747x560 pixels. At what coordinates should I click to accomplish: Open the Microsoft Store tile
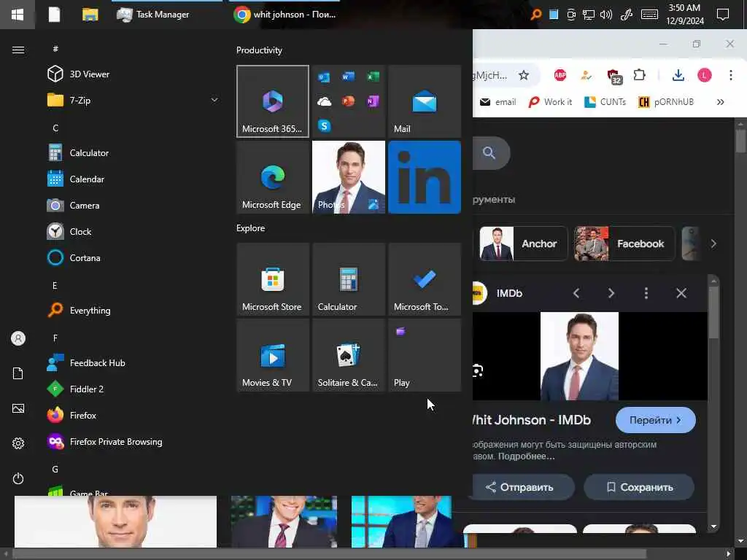click(273, 279)
